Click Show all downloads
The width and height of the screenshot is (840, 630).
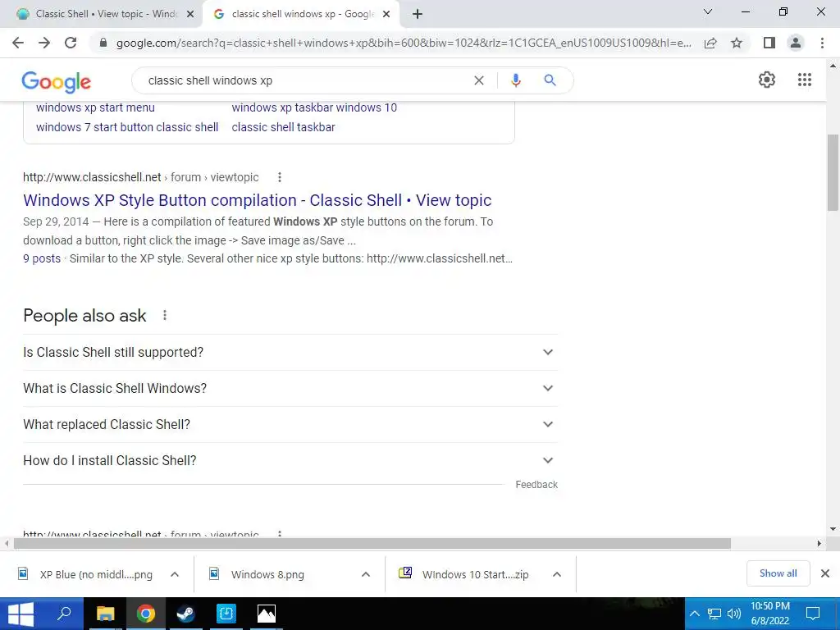coord(778,573)
